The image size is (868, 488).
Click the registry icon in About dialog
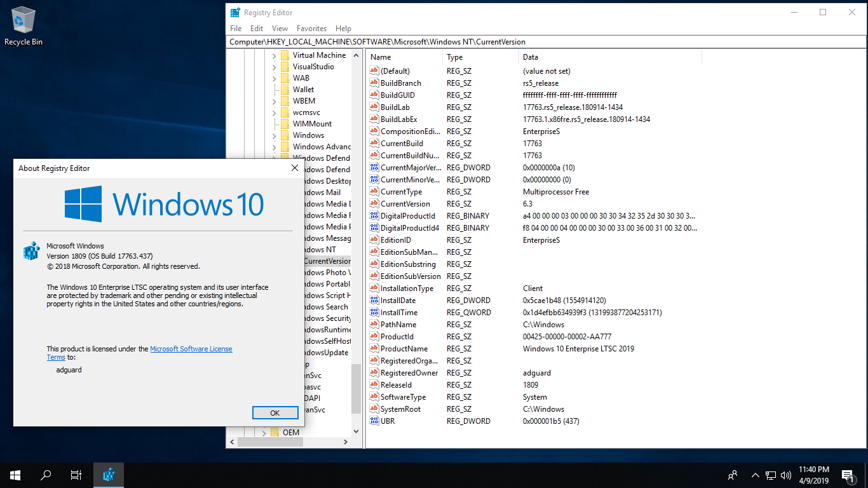(x=31, y=250)
